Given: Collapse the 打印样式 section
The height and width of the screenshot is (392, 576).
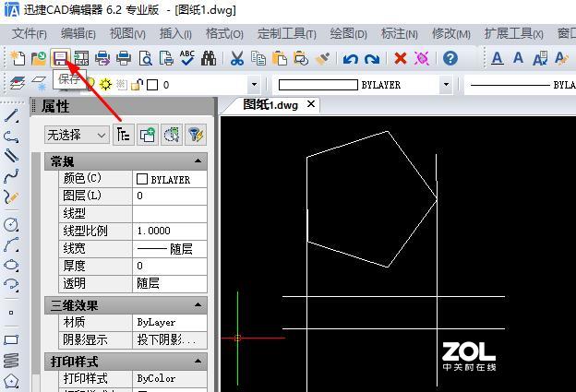Looking at the screenshot, I should coord(198,361).
